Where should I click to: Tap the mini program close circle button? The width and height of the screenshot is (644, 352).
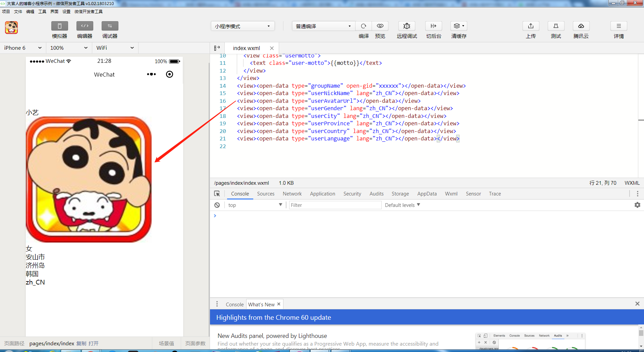pos(170,74)
